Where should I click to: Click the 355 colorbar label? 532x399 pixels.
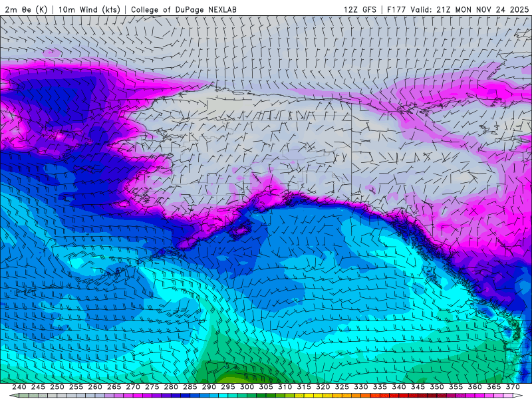coord(456,387)
